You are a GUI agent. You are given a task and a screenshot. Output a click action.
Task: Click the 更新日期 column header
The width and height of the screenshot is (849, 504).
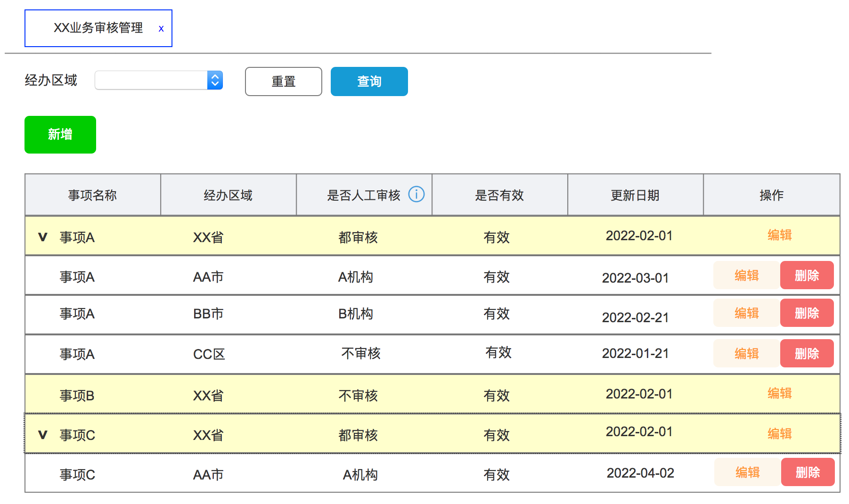[636, 195]
